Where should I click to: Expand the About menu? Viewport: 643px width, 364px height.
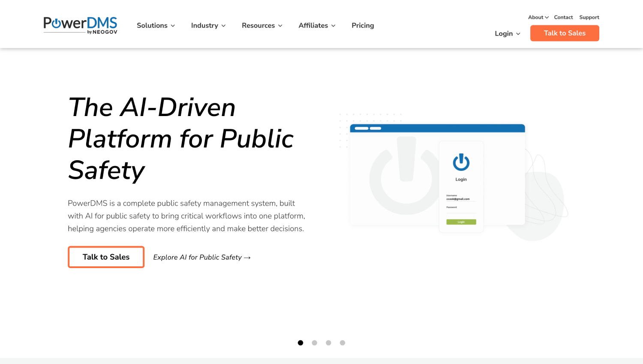pyautogui.click(x=538, y=18)
